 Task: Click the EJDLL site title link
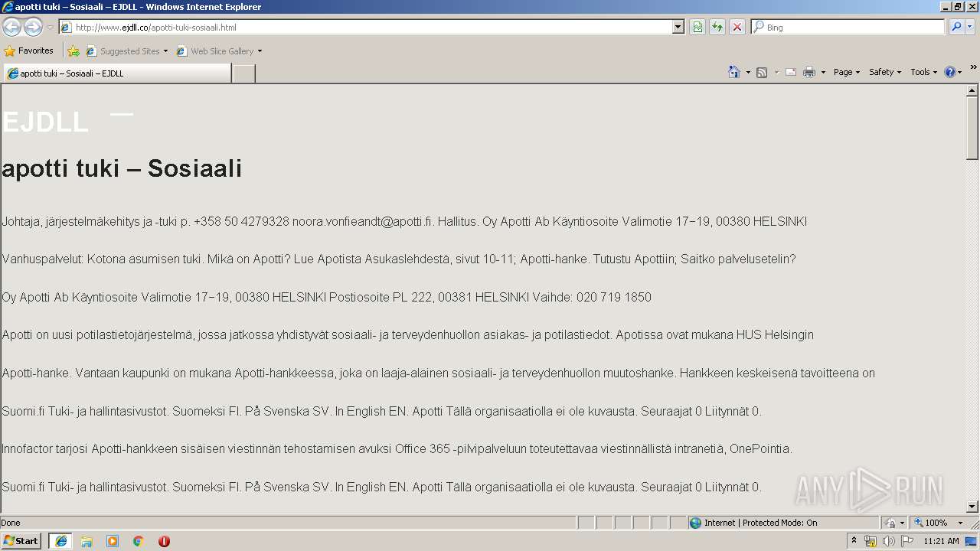[x=45, y=122]
